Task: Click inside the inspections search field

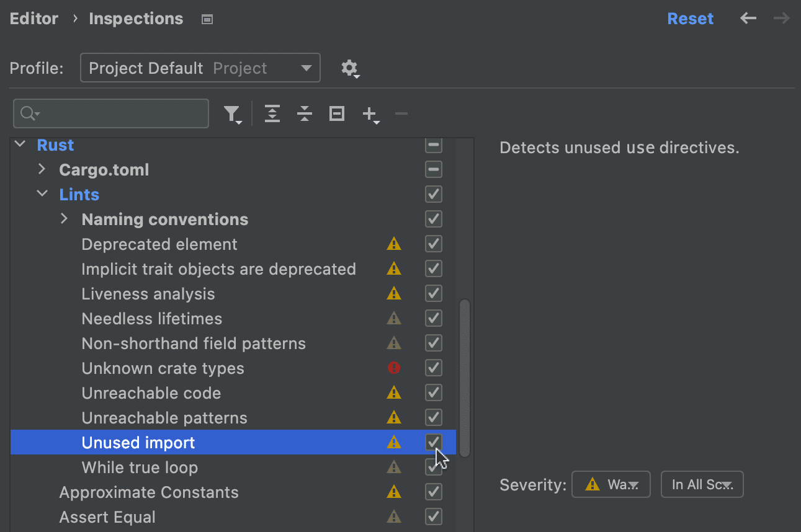Action: (110, 113)
